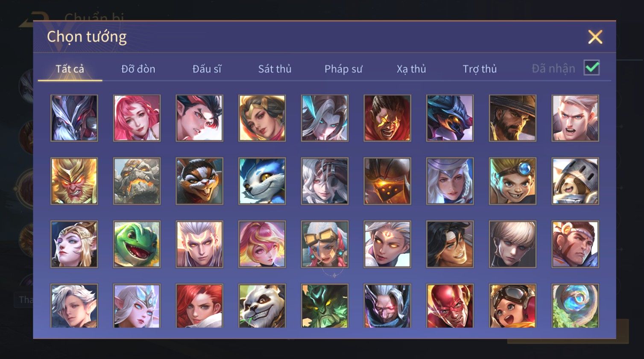This screenshot has width=644, height=359.
Task: Select the pink-haired girl hero portrait
Action: 137,118
